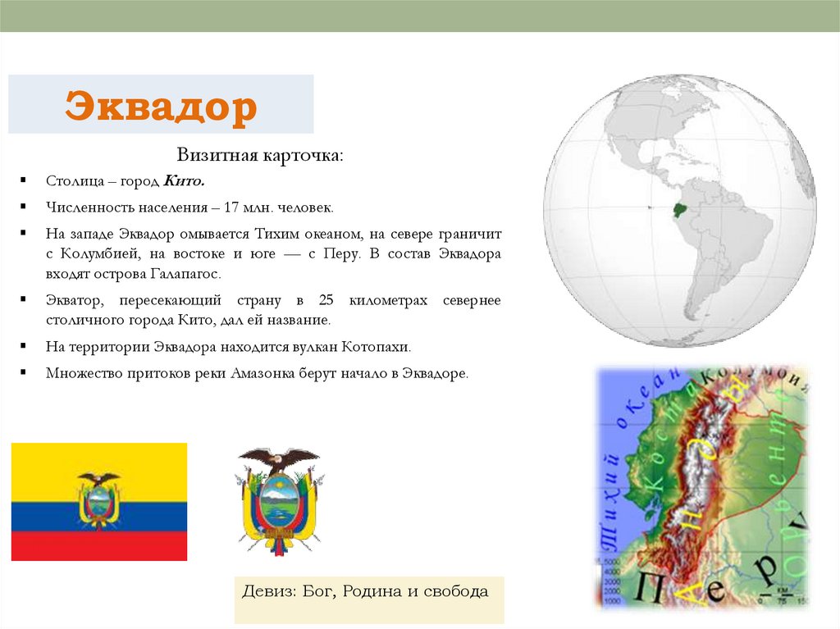Viewport: 840px width, 629px height.
Task: Click the motto box 'Девиз: Бог, Родина и свобода'
Action: click(369, 599)
